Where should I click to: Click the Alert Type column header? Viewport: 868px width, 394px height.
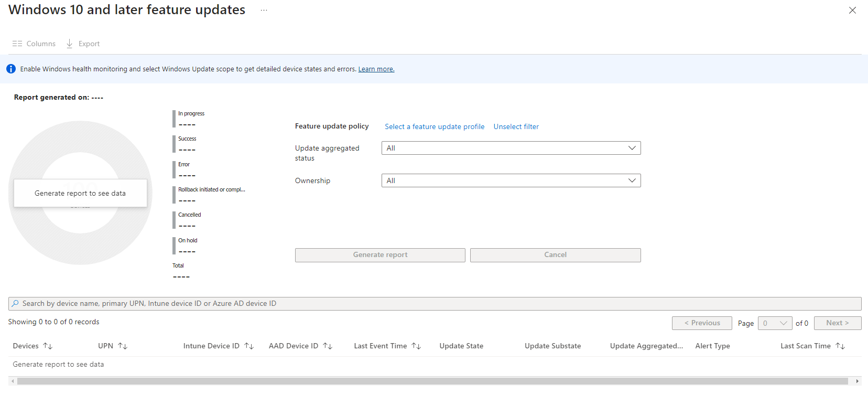click(712, 346)
